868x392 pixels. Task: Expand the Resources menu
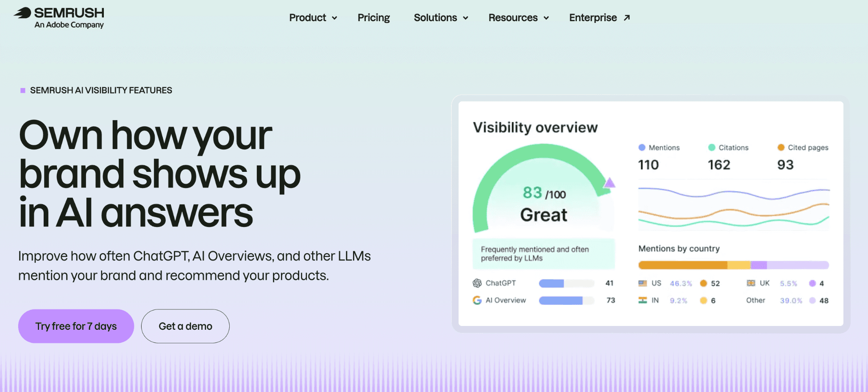click(x=519, y=18)
